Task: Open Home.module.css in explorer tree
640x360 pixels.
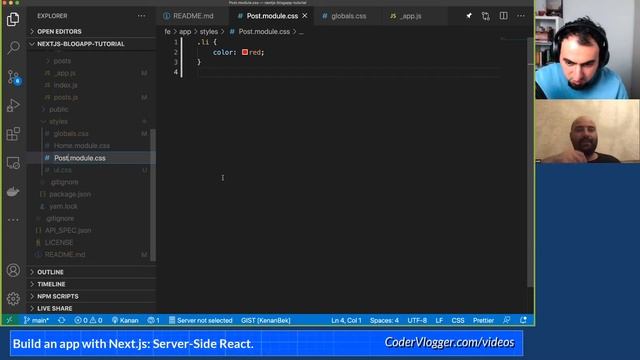Action: click(x=82, y=146)
